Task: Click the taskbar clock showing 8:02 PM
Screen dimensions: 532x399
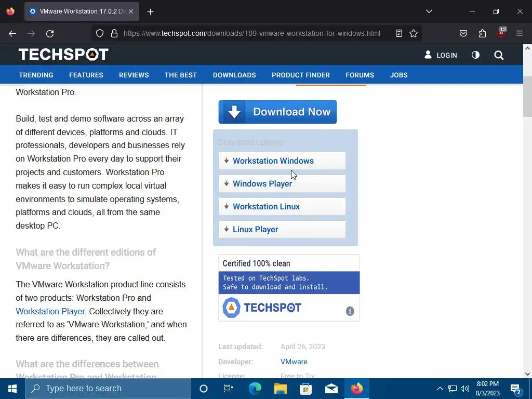Action: tap(487, 389)
